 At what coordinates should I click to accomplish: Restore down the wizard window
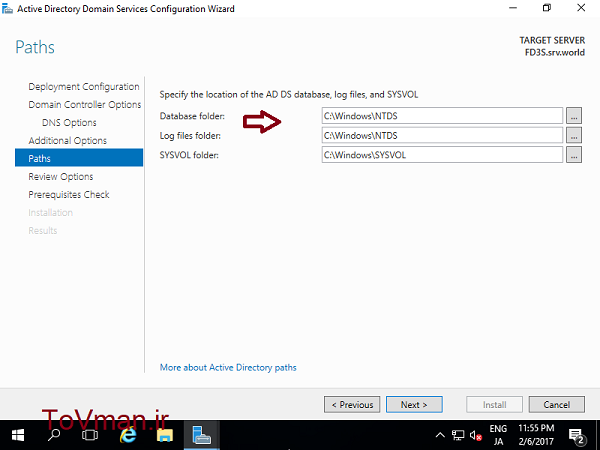point(547,8)
